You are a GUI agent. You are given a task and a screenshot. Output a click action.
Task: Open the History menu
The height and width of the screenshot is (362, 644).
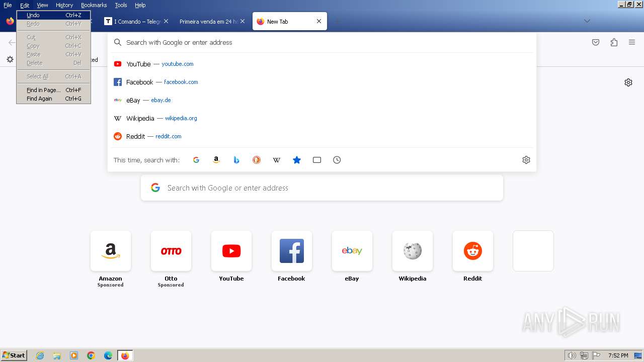pos(64,5)
